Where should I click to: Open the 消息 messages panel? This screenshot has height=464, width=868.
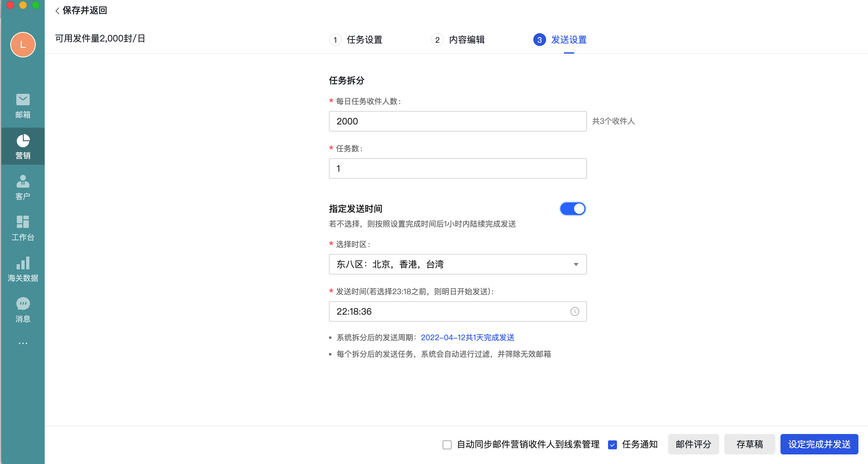(x=22, y=310)
